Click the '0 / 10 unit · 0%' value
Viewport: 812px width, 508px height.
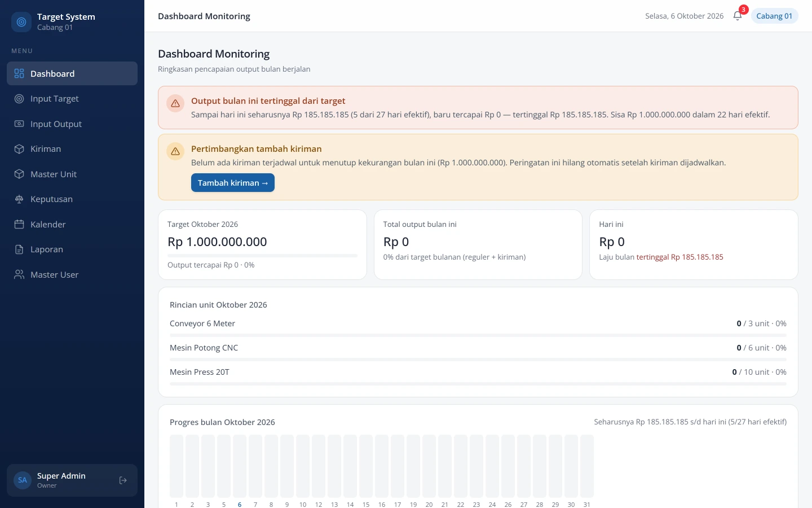759,372
